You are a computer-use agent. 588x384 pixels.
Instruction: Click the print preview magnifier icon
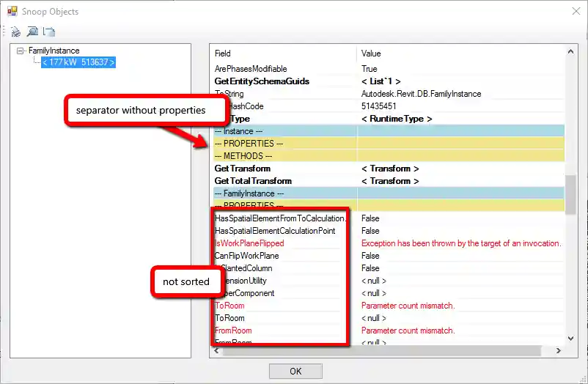tap(32, 32)
